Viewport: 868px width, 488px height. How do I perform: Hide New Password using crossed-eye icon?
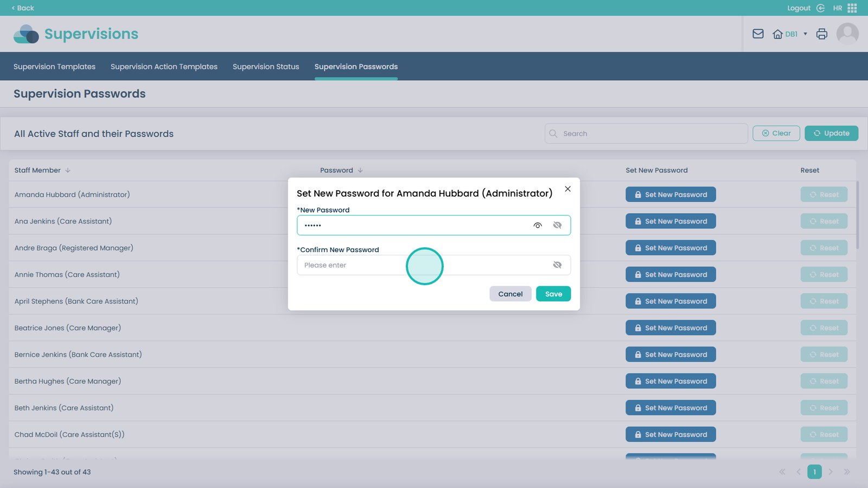tap(557, 226)
